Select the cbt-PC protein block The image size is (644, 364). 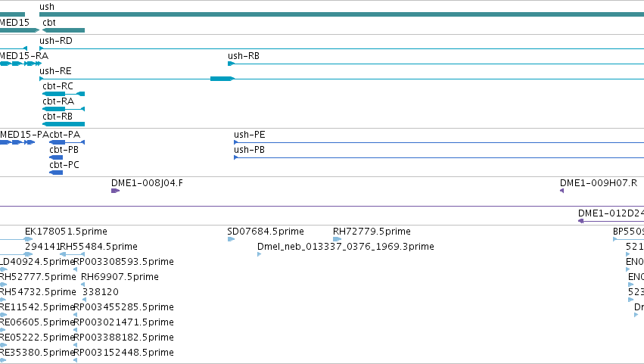click(x=56, y=173)
